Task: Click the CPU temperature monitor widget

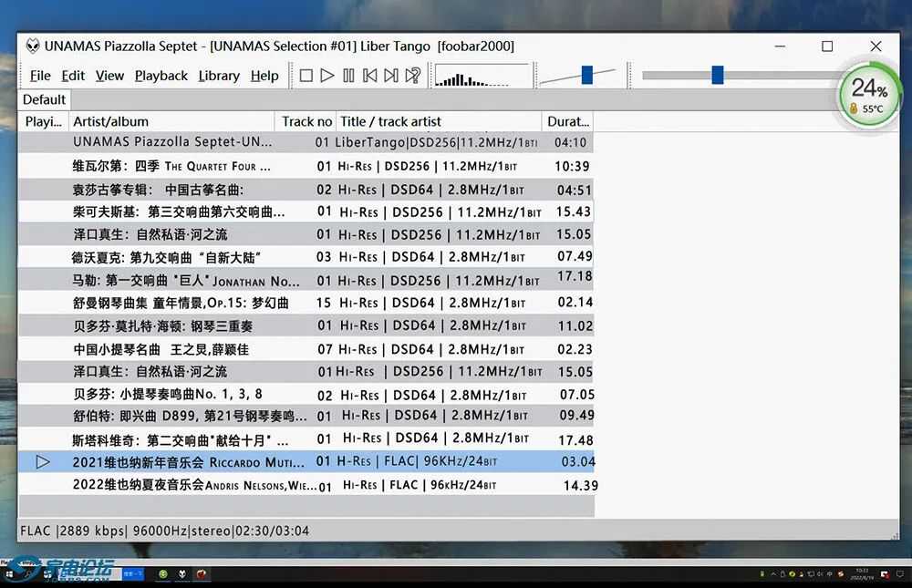Action: 868,94
